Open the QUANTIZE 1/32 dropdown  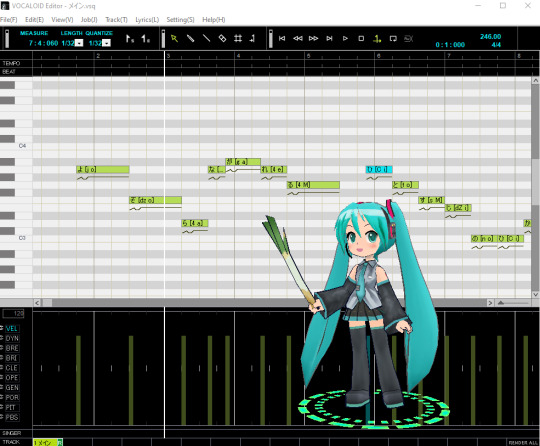[106, 43]
